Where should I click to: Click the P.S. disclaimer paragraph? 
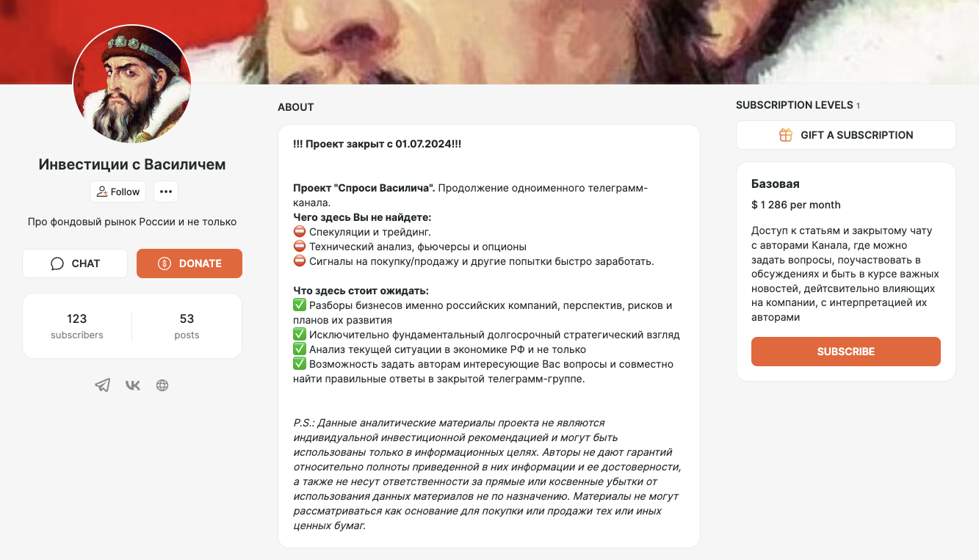coord(488,474)
